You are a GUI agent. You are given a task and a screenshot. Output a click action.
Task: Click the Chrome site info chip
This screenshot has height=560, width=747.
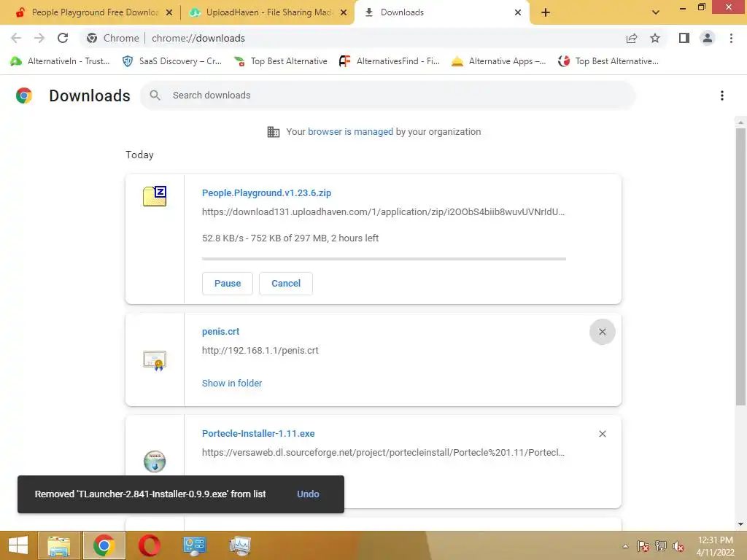113,38
